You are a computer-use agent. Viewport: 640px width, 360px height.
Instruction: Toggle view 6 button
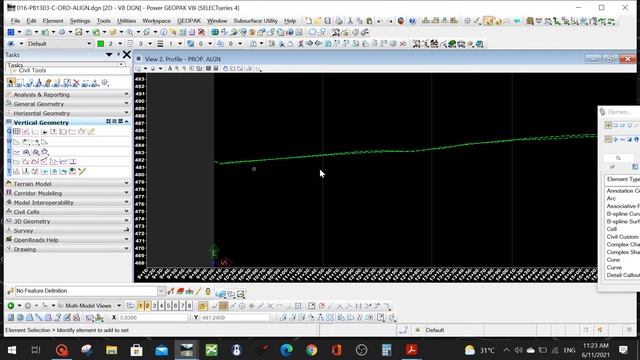click(x=175, y=306)
